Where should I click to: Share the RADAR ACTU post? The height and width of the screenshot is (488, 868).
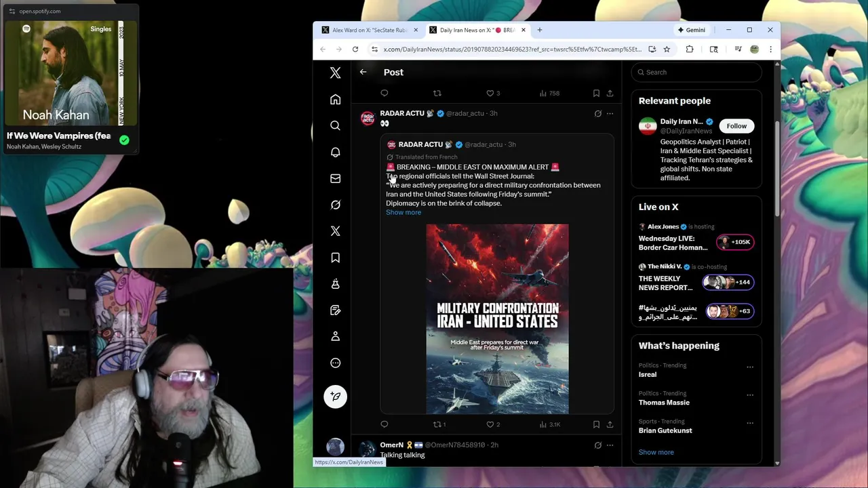point(610,424)
